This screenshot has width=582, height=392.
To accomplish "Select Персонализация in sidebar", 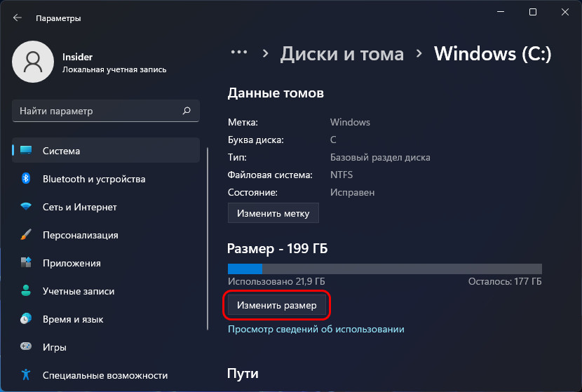I will [106, 235].
